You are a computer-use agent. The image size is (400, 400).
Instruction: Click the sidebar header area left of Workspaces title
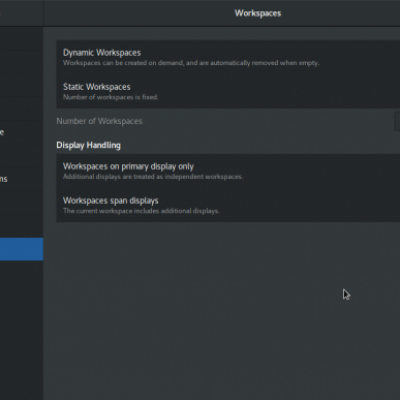tap(21, 13)
